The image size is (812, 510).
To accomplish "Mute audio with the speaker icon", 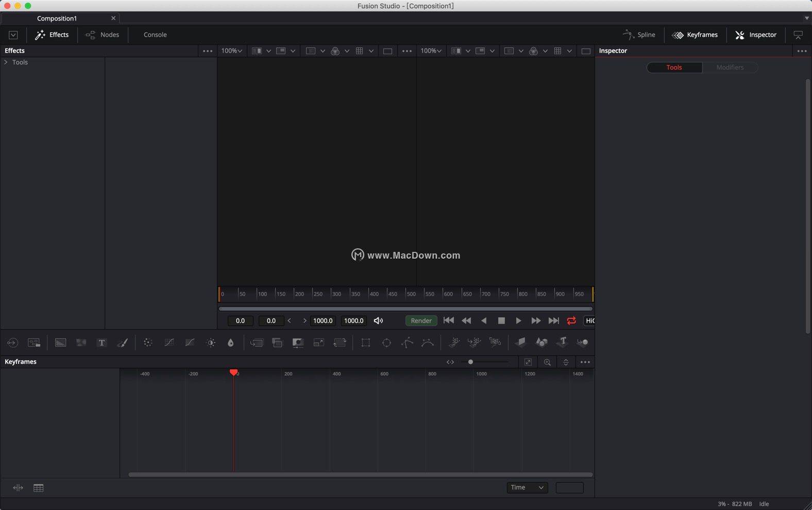I will (x=378, y=320).
